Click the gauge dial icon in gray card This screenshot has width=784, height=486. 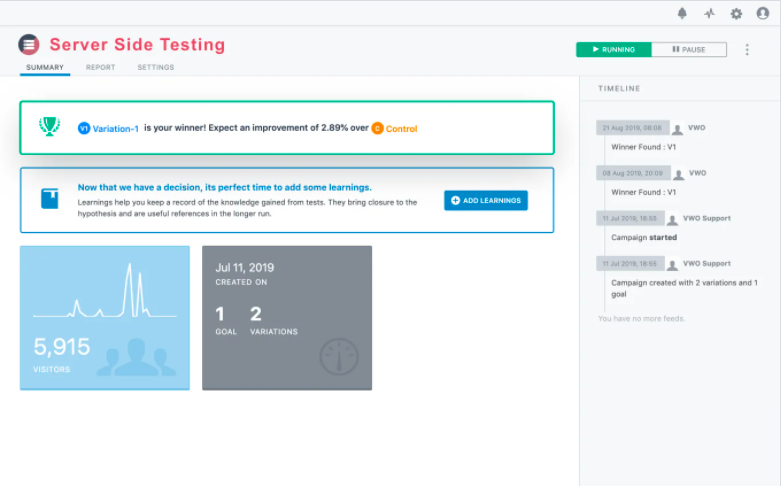339,357
